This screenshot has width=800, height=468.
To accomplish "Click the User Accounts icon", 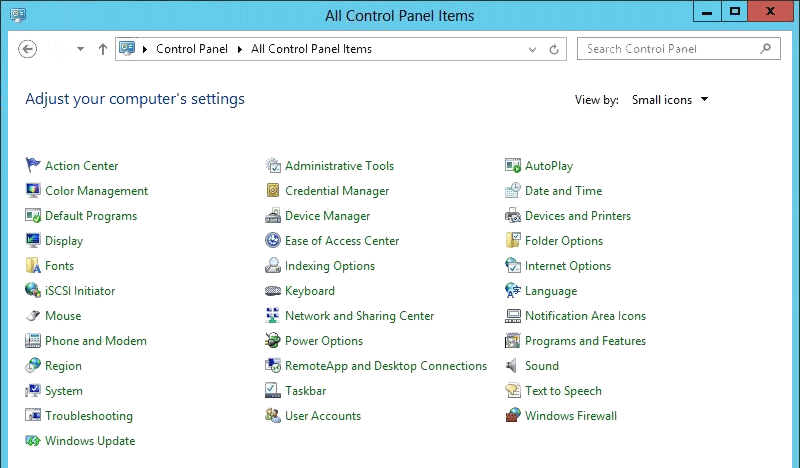I will 273,416.
